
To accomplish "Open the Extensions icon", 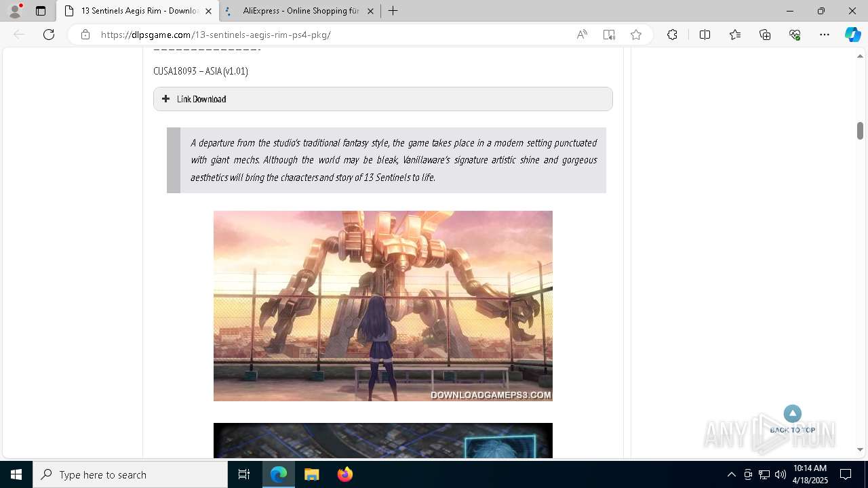I will (672, 35).
